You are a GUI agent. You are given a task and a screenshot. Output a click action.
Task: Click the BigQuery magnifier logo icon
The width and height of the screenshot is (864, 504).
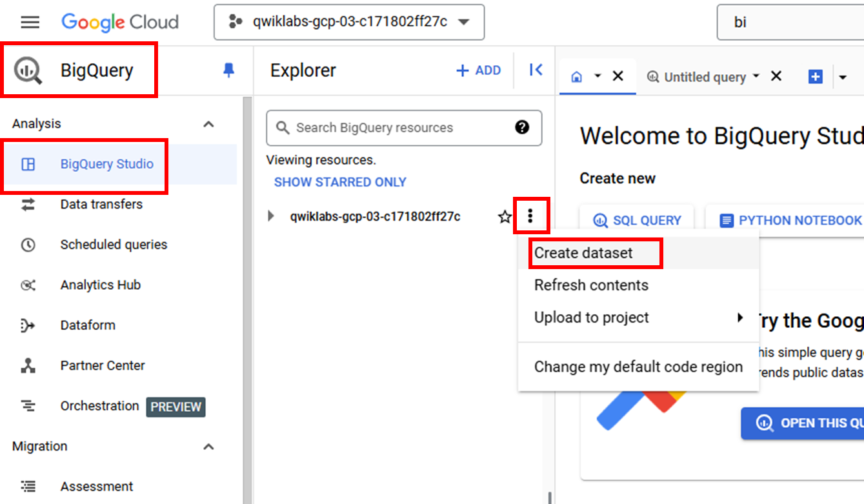pos(28,71)
